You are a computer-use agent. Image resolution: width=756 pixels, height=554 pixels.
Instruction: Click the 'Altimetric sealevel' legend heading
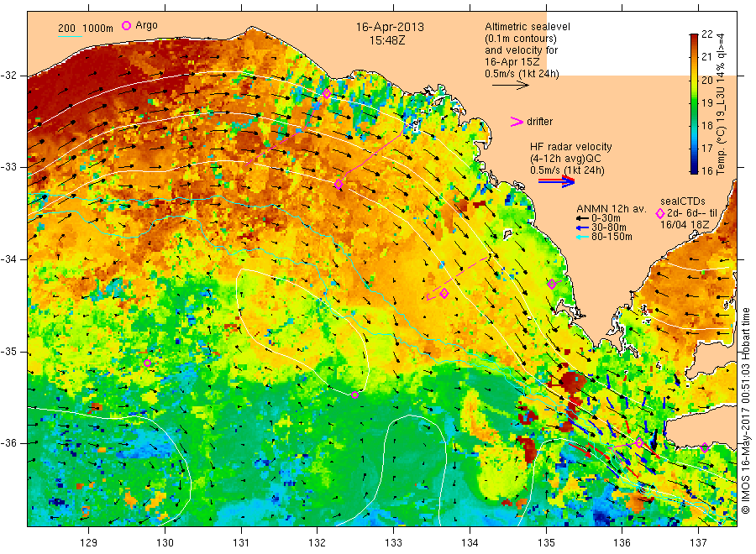(x=528, y=27)
